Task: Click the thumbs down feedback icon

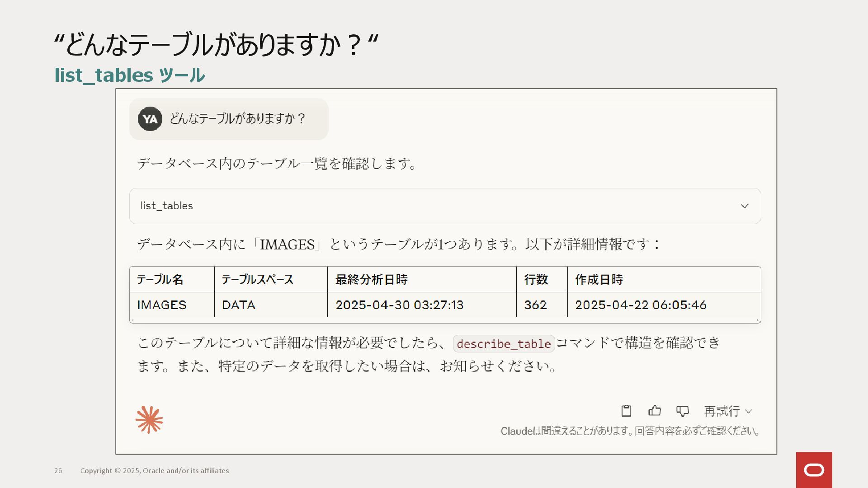Action: tap(682, 411)
